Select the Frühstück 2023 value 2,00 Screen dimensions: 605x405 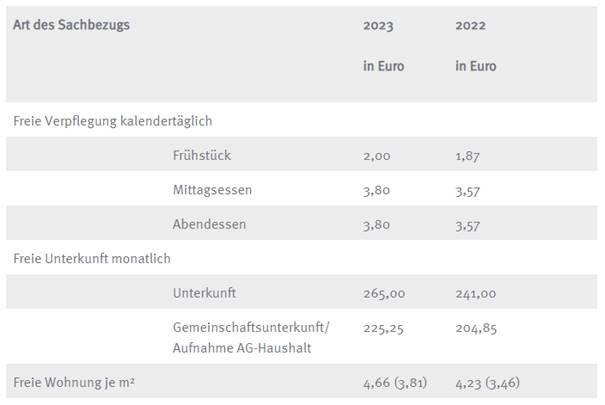coord(377,156)
